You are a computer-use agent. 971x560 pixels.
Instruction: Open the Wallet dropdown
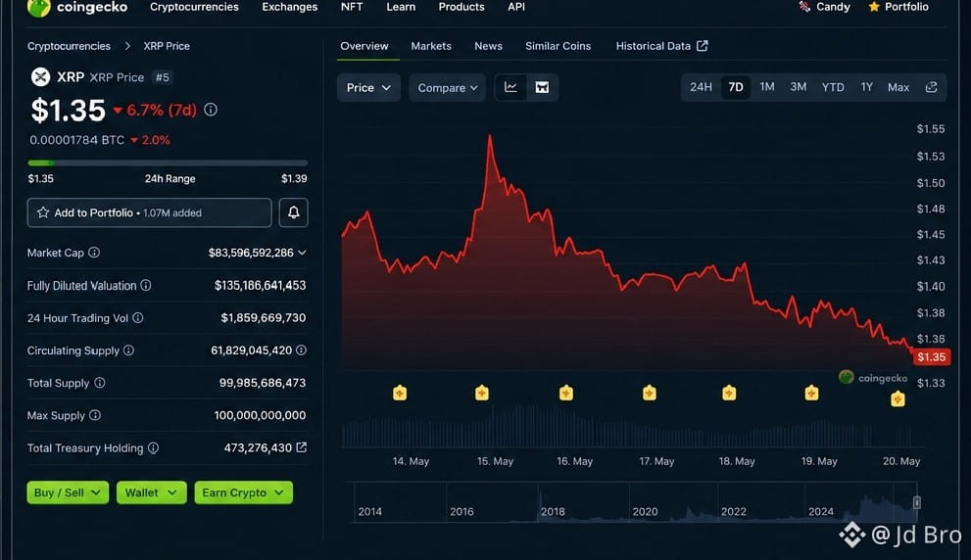pos(151,492)
